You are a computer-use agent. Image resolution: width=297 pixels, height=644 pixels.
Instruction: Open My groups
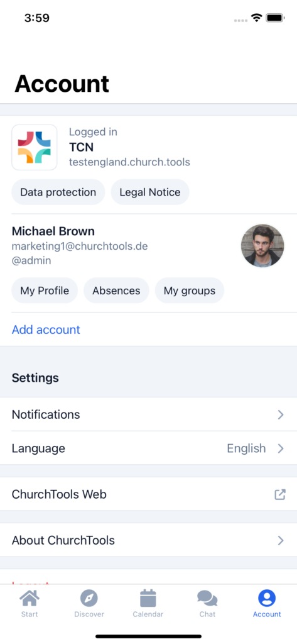[x=190, y=291]
